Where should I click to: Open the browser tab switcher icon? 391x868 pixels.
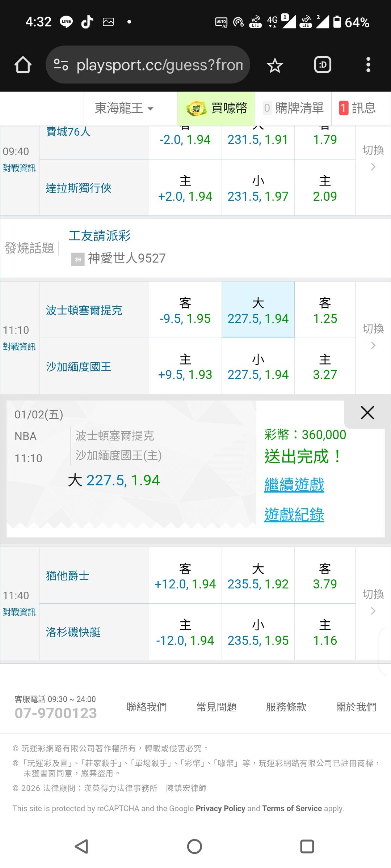coord(323,65)
